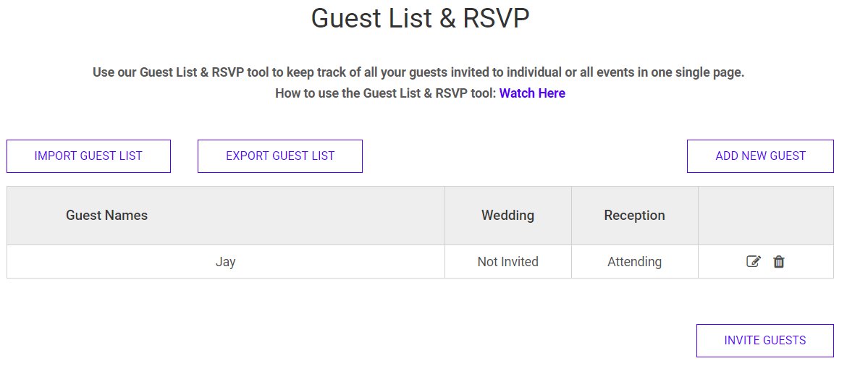This screenshot has width=868, height=374.
Task: Click 'RSVP' in the page heading
Action: tap(496, 19)
